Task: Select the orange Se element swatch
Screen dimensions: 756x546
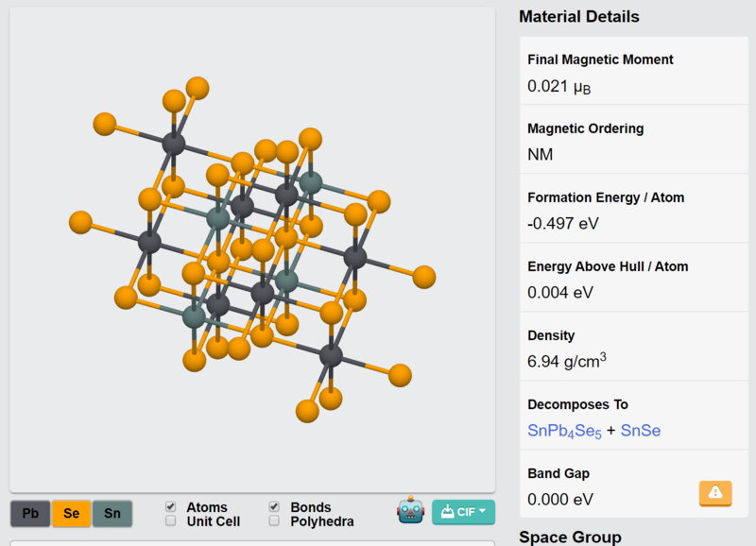Action: click(x=72, y=513)
